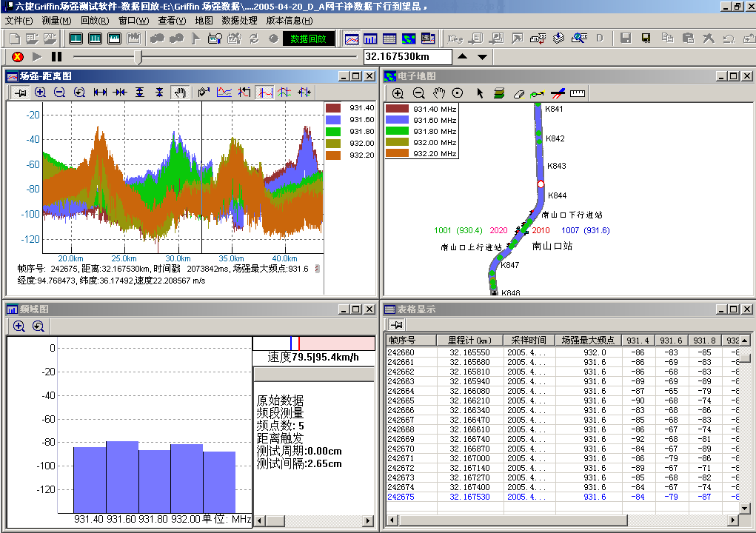Toggle the hand pan tool in chart toolbar
Viewport: 756px width, 533px height.
180,93
